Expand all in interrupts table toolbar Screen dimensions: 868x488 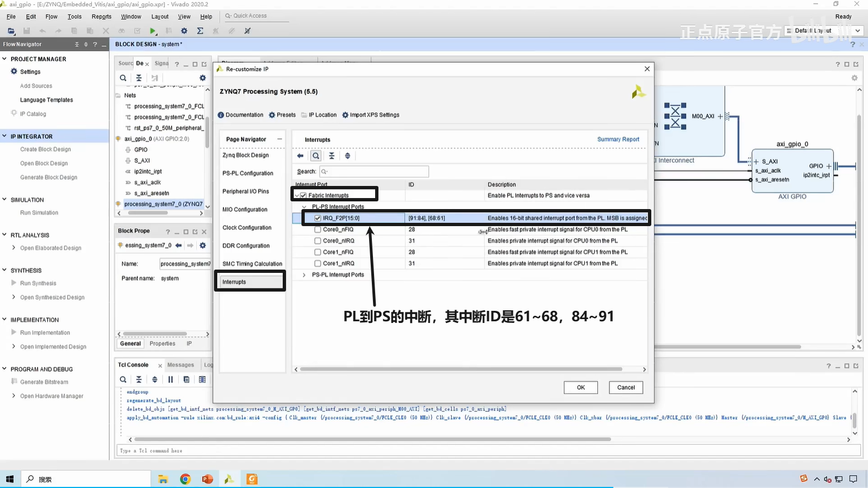[348, 156]
